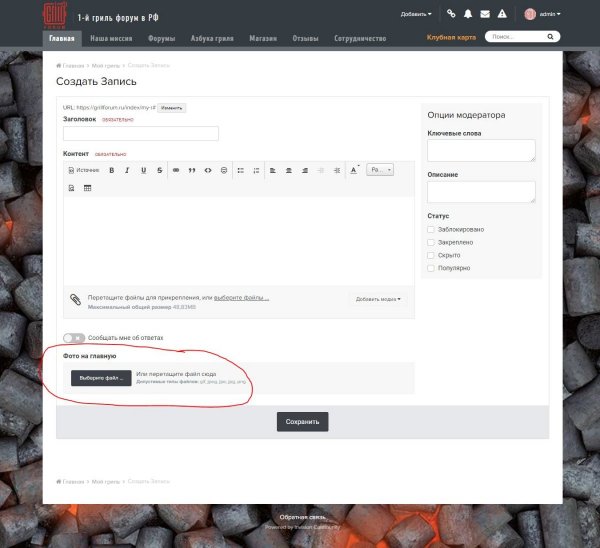The width and height of the screenshot is (600, 548).
Task: Insert a bulleted list in the editor
Action: click(240, 170)
